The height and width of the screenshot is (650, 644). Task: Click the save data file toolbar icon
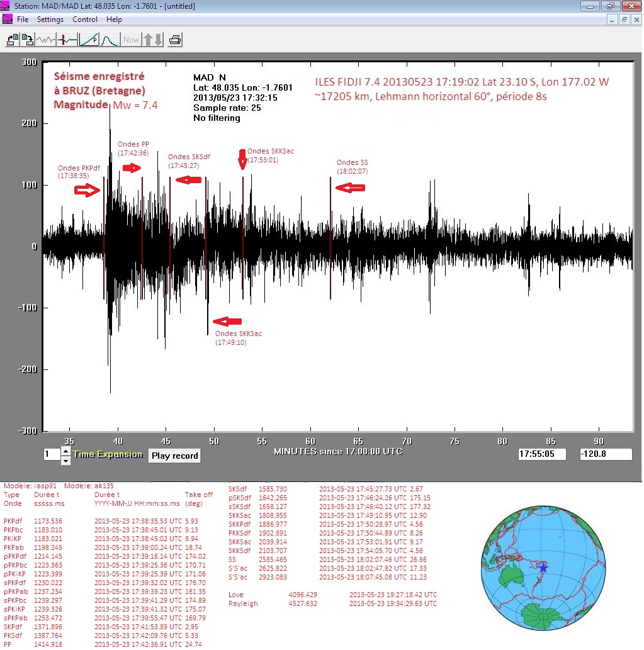coord(27,40)
